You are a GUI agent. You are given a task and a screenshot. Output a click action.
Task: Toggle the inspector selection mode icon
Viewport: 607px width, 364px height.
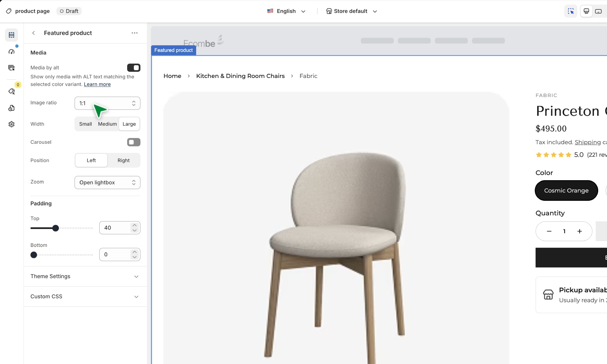[x=571, y=11]
